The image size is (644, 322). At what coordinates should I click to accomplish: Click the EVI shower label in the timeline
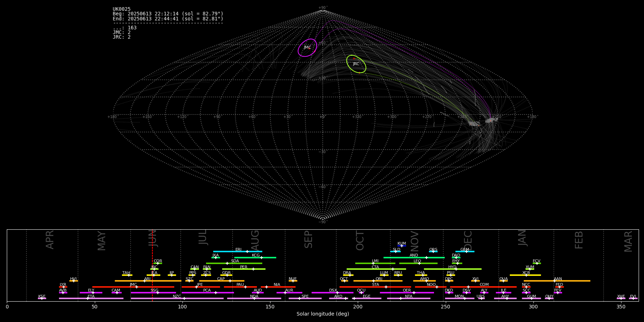click(633, 297)
